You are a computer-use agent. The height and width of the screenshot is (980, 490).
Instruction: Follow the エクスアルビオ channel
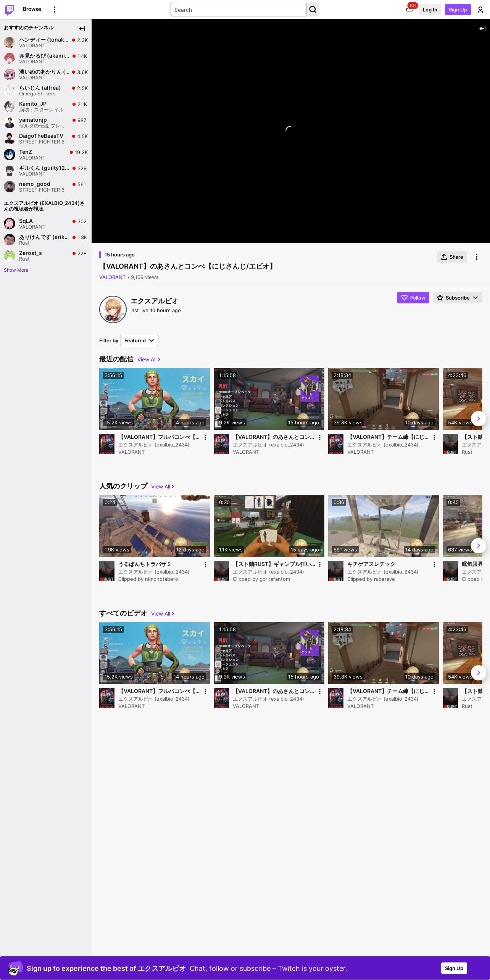point(413,298)
